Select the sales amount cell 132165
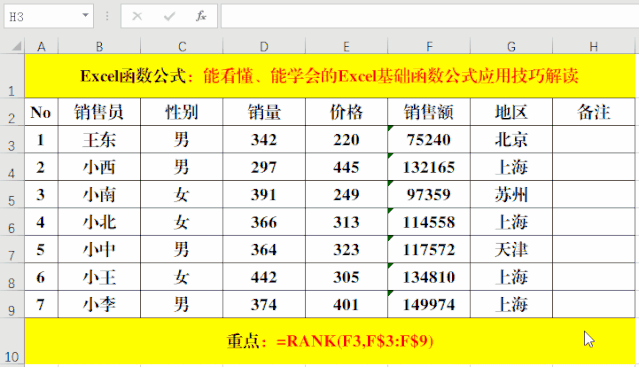This screenshot has height=367, width=639. click(x=429, y=167)
